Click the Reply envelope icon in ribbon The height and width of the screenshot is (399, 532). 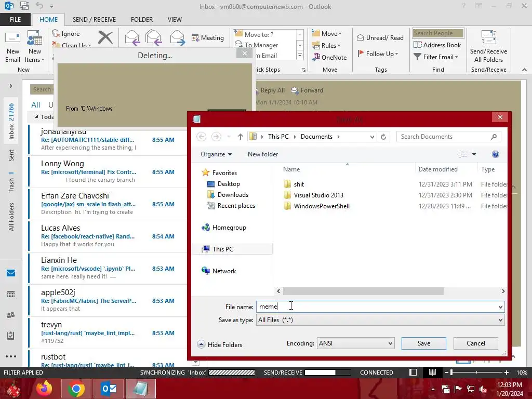[x=132, y=37]
